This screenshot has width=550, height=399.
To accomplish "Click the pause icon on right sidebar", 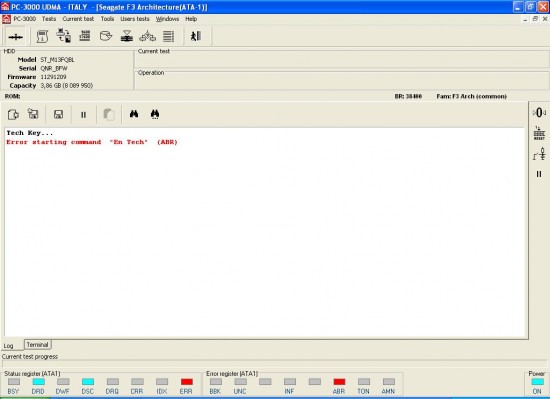I will tap(539, 174).
